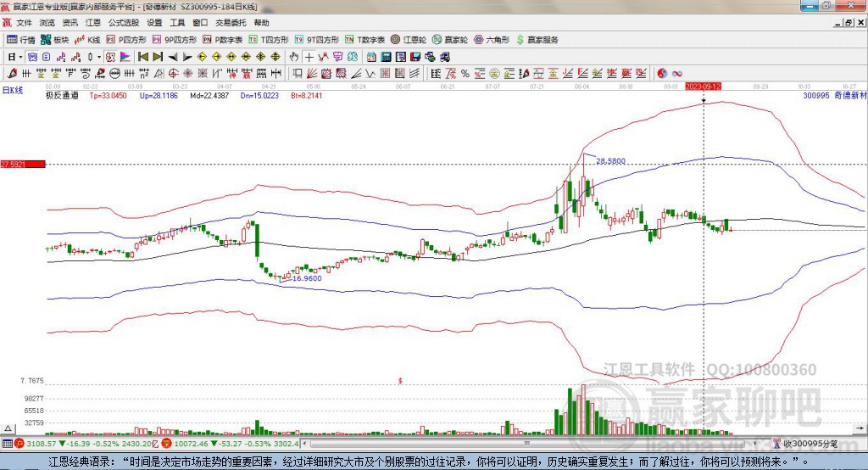The image size is (868, 470).
Task: Open the 江恩 menu
Action: coord(93,23)
